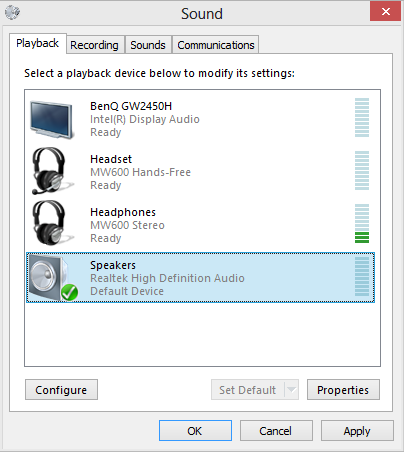The height and width of the screenshot is (452, 404).
Task: Switch to the Recording tab
Action: click(95, 45)
